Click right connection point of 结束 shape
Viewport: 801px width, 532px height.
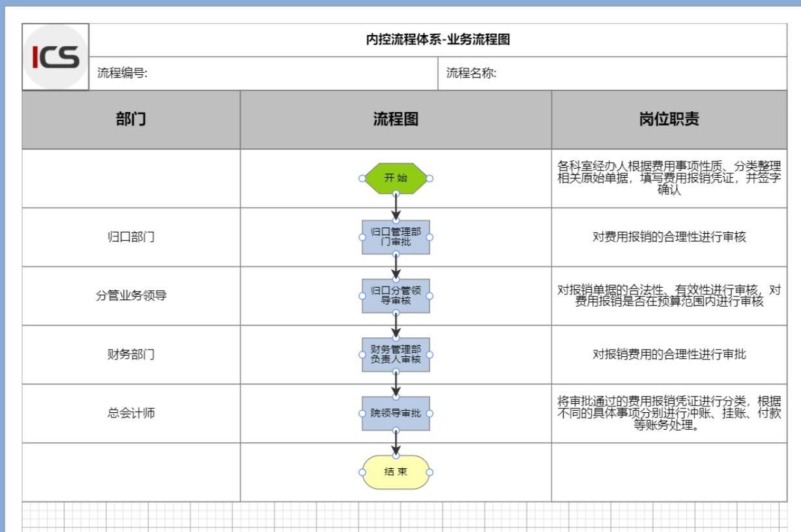point(430,472)
